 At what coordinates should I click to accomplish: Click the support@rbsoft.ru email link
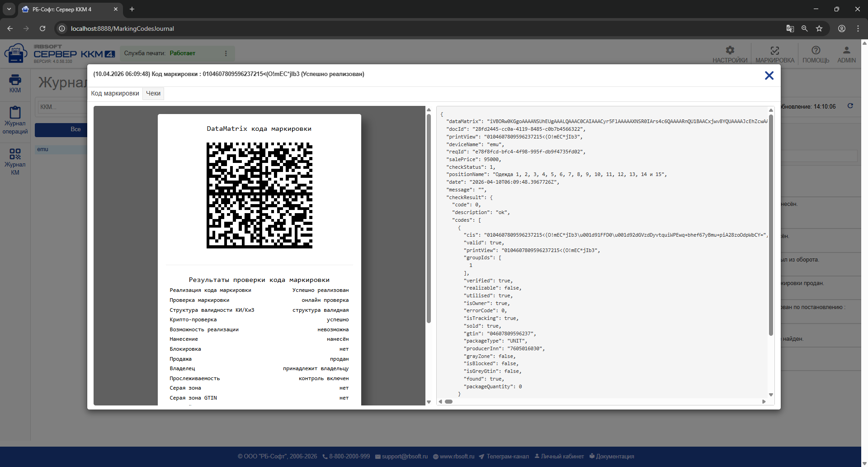[x=401, y=457]
